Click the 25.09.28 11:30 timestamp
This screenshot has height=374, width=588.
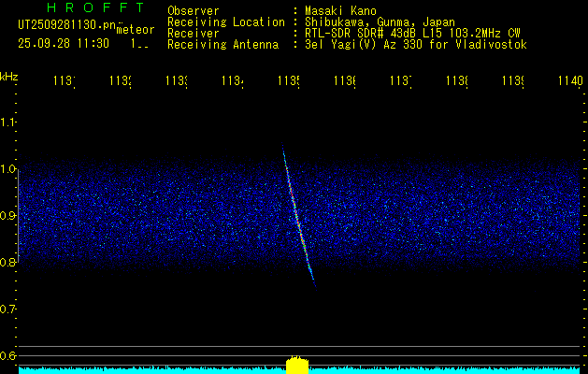[x=64, y=43]
